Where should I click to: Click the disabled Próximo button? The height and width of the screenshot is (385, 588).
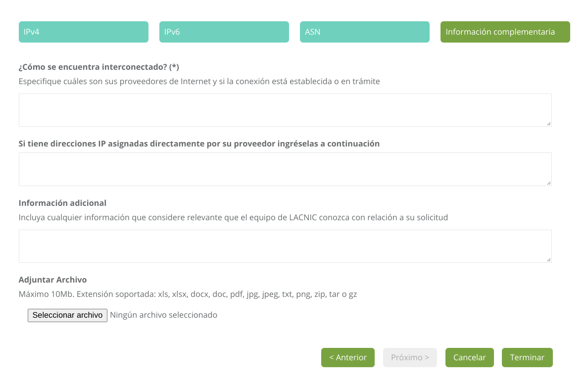point(410,357)
